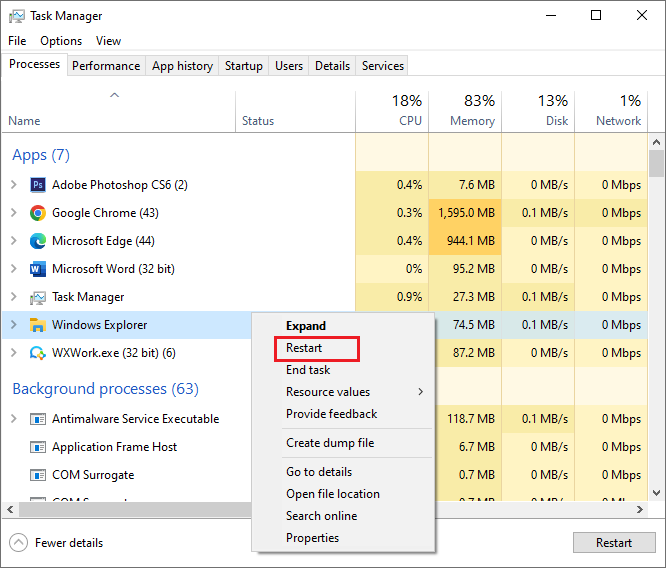Click the 118.7 MB memory cell
Image resolution: width=666 pixels, height=568 pixels.
tap(468, 419)
